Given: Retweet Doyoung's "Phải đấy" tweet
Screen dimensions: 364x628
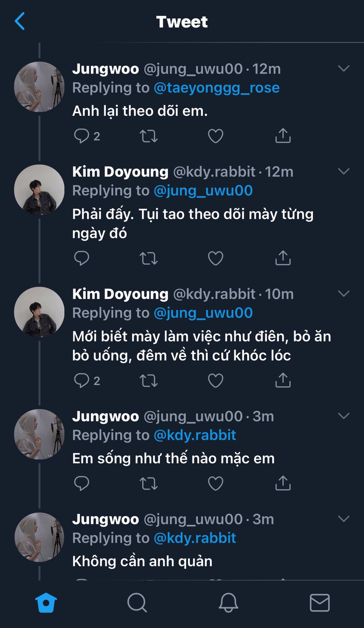Looking at the screenshot, I should pyautogui.click(x=149, y=258).
